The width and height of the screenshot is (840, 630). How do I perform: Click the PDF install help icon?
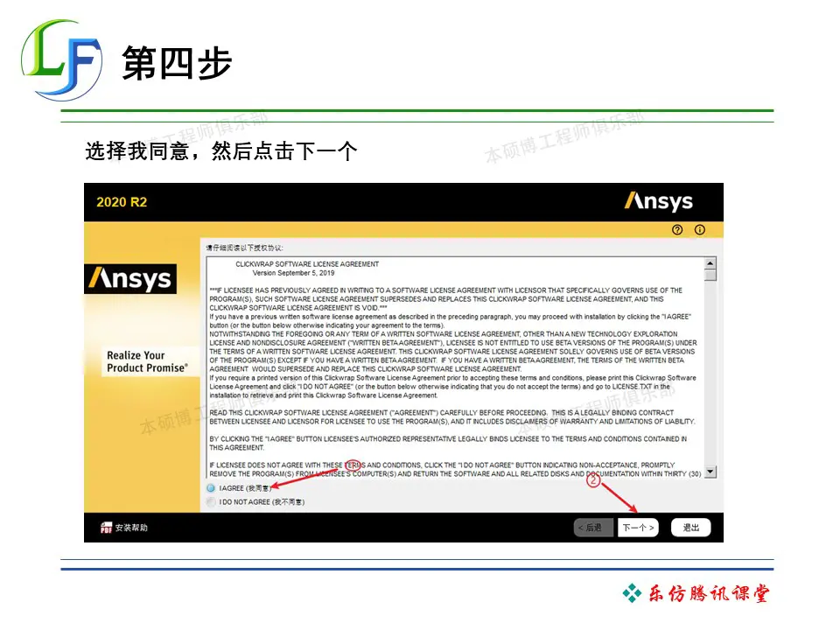pyautogui.click(x=106, y=528)
